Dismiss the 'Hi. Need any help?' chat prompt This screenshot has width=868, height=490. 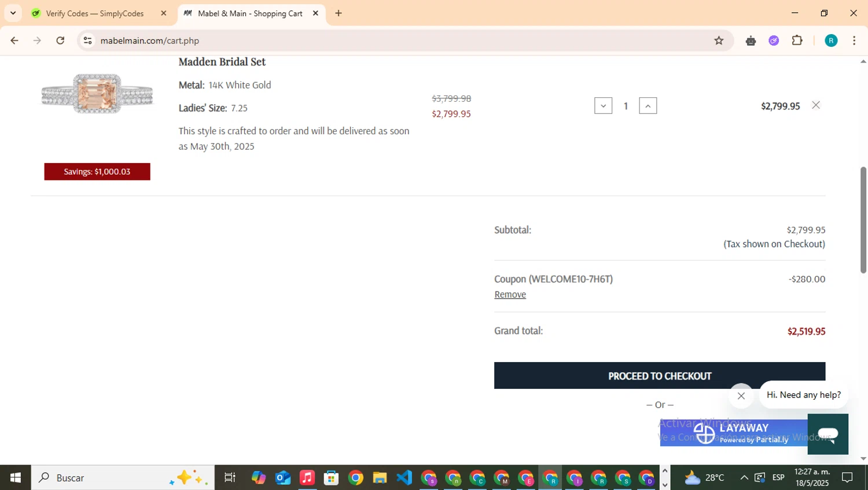[741, 396]
